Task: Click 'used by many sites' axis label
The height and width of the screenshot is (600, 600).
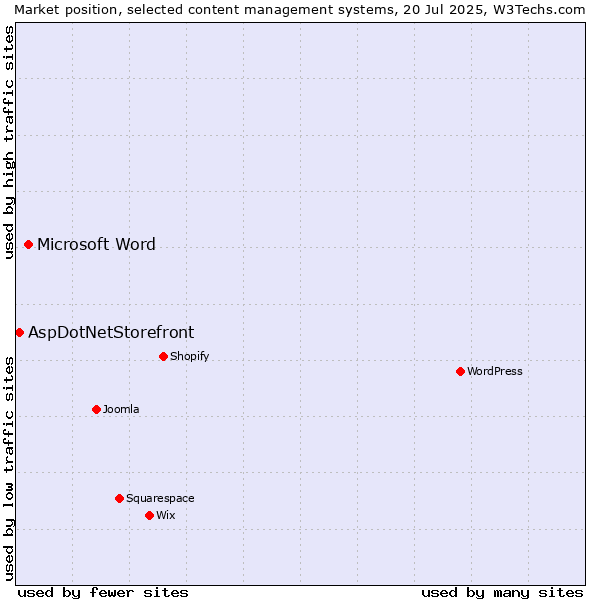Action: [502, 593]
